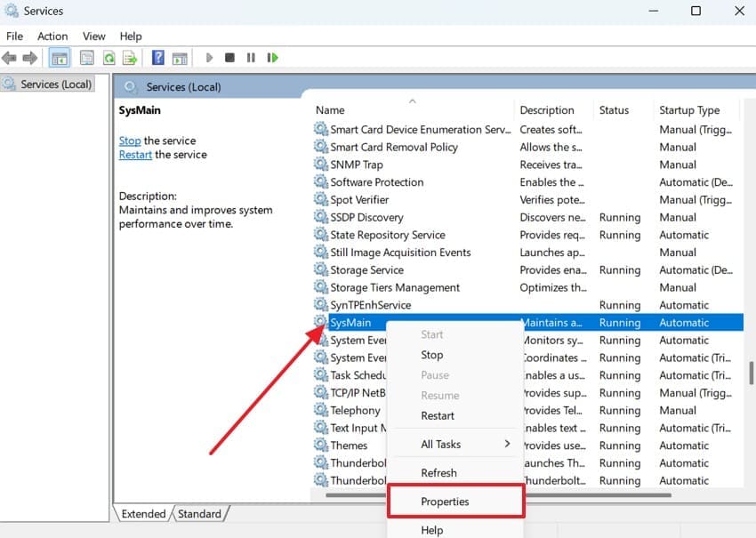Click the Services app icon in title bar
The height and width of the screenshot is (538, 756).
point(12,11)
